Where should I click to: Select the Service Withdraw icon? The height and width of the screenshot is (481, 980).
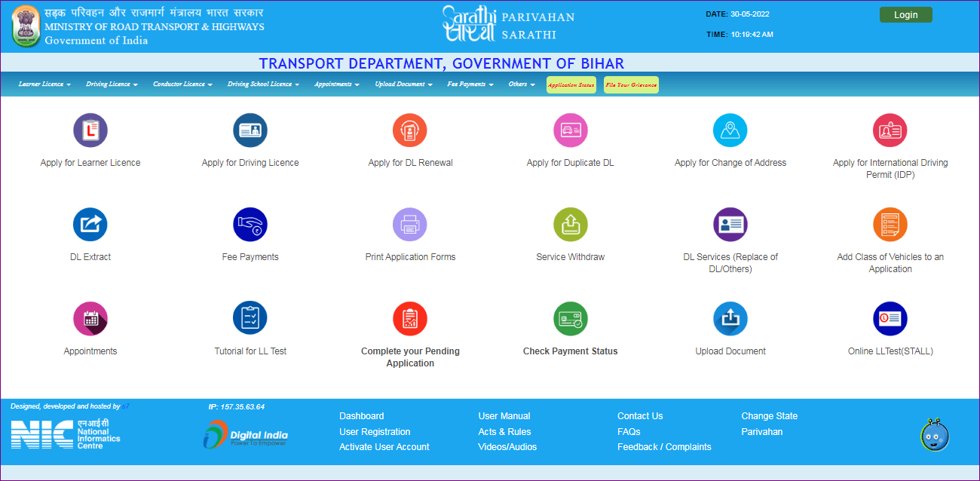tap(570, 225)
